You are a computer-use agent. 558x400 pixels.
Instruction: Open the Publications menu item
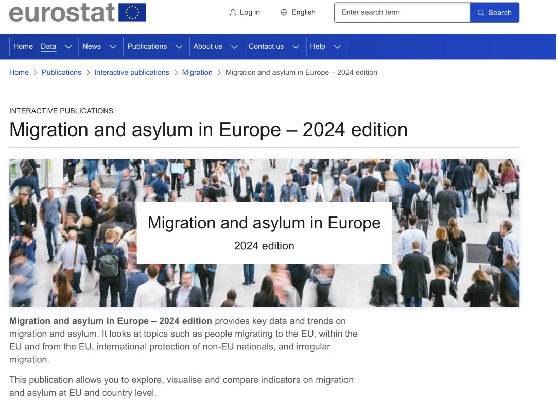click(x=147, y=47)
